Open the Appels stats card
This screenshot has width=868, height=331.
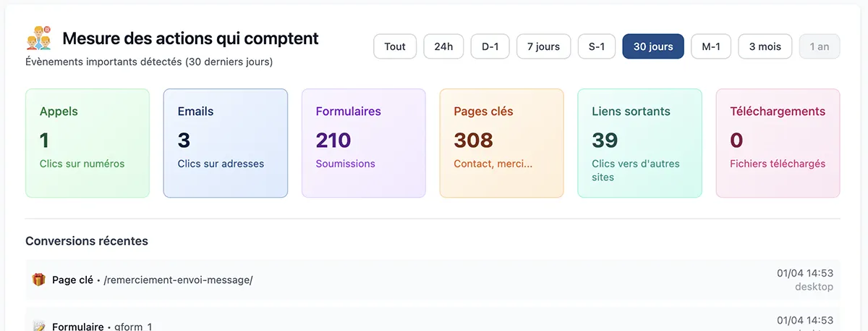(88, 143)
